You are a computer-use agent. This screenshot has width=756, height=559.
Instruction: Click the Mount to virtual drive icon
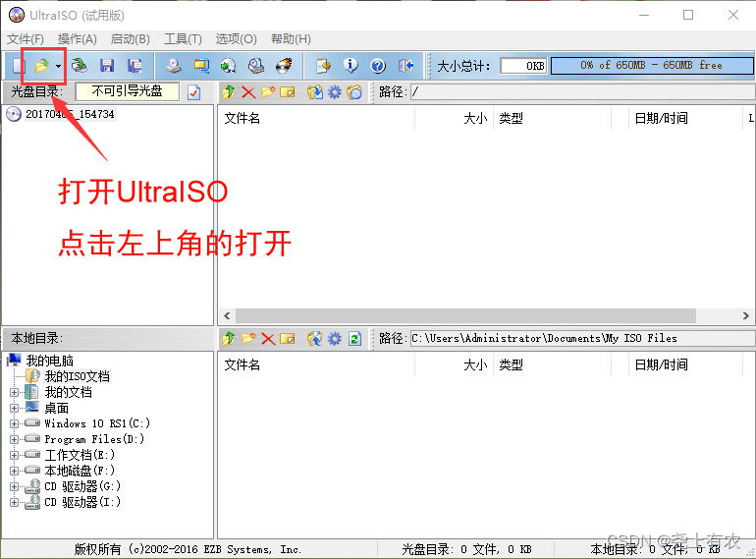256,65
